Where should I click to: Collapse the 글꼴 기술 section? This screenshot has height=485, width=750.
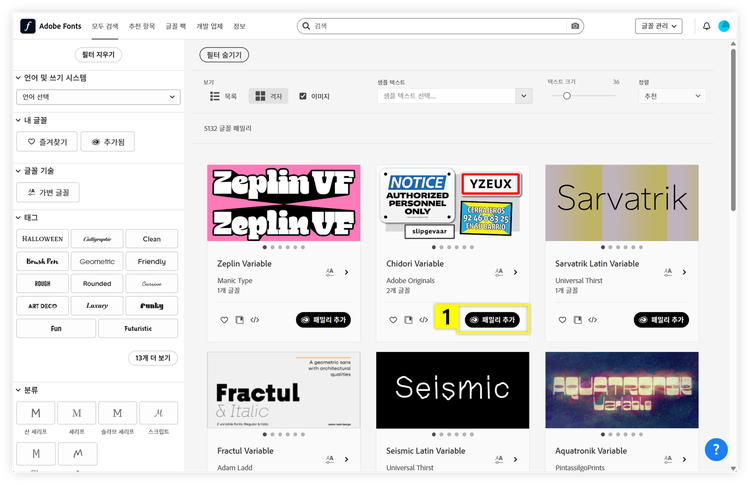(18, 171)
